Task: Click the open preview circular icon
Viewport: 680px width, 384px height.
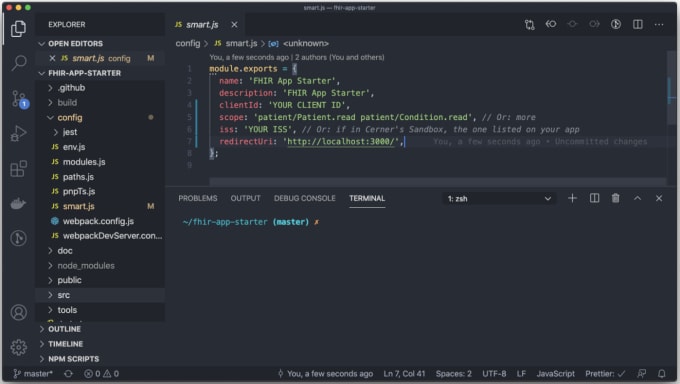Action: [x=616, y=24]
